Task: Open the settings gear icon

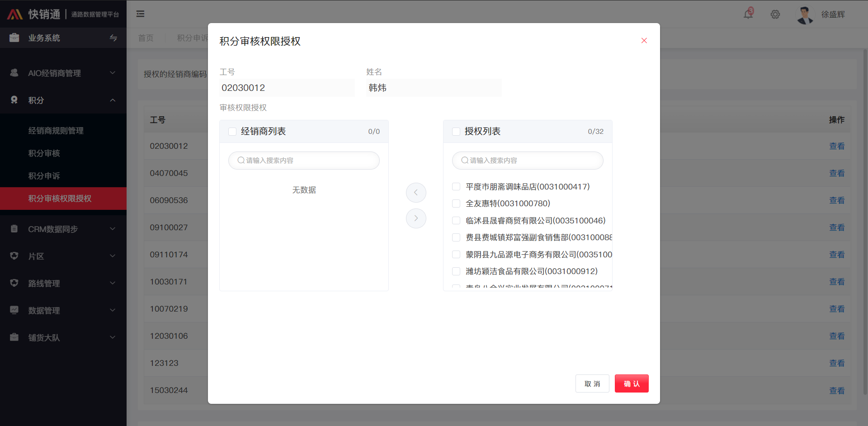Action: pyautogui.click(x=775, y=14)
